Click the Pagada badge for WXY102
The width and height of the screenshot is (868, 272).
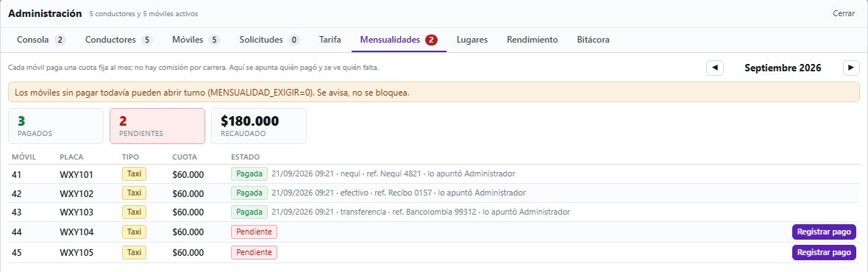[x=249, y=193]
